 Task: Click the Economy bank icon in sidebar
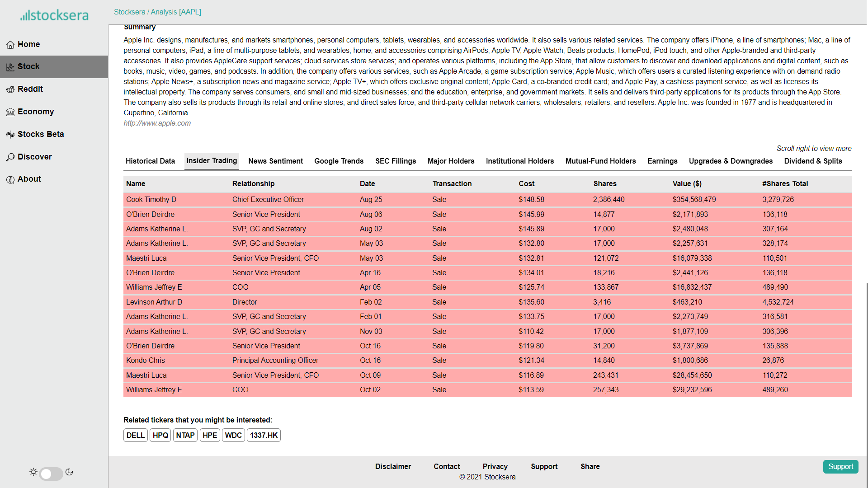click(x=10, y=112)
